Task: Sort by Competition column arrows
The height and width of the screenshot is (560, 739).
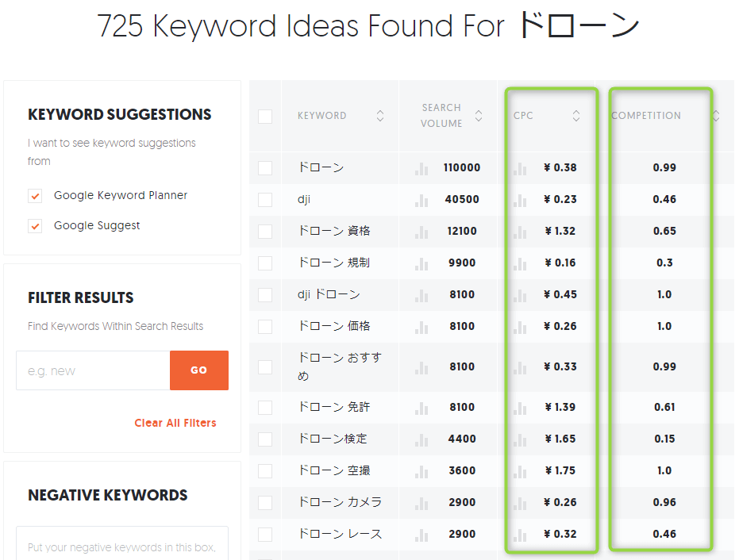Action: point(715,116)
